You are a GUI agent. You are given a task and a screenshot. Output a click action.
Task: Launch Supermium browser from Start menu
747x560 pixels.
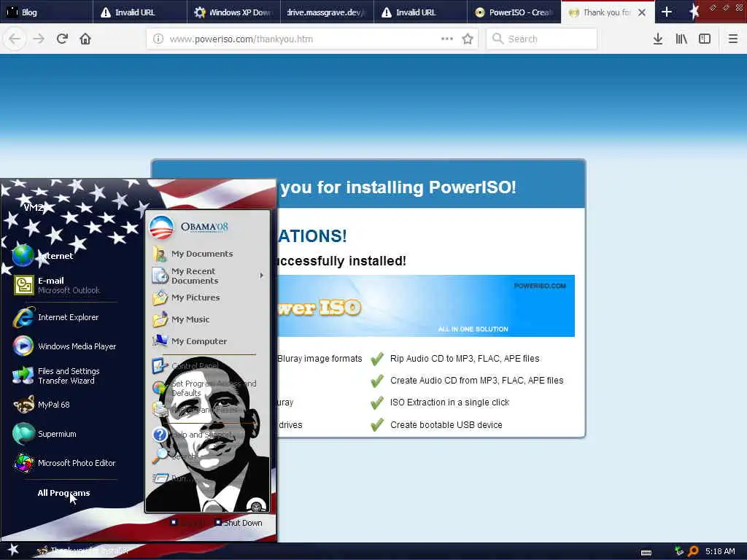pos(45,434)
